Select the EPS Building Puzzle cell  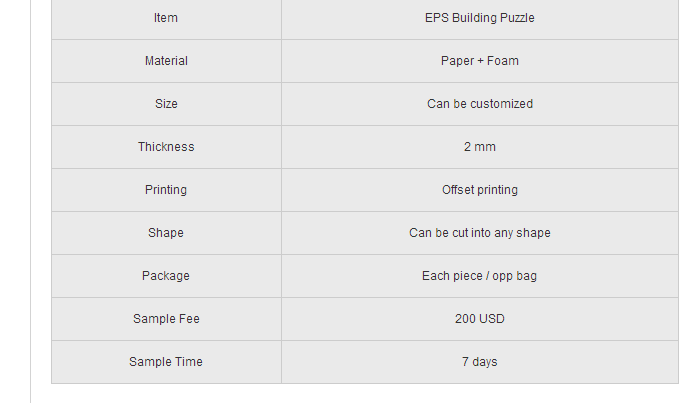point(480,18)
